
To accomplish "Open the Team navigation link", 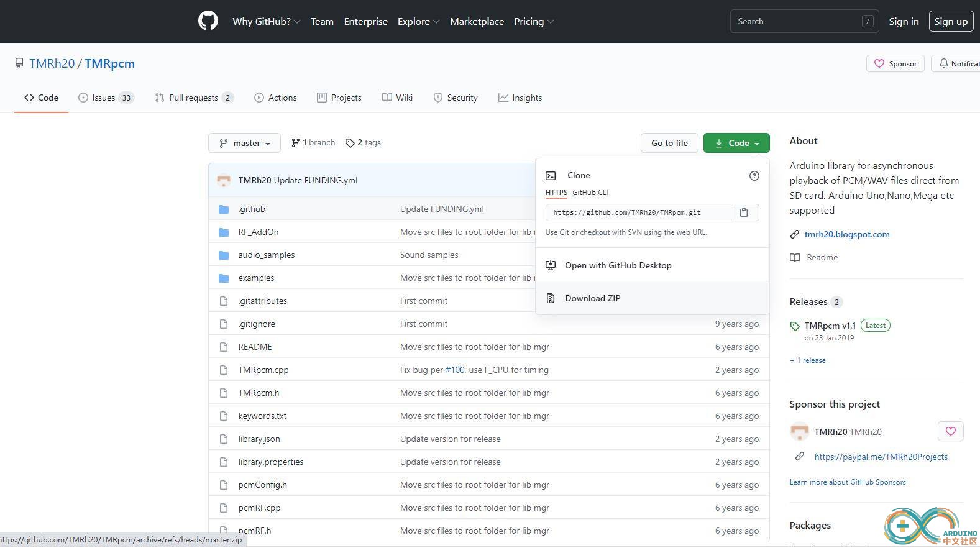I will (322, 21).
